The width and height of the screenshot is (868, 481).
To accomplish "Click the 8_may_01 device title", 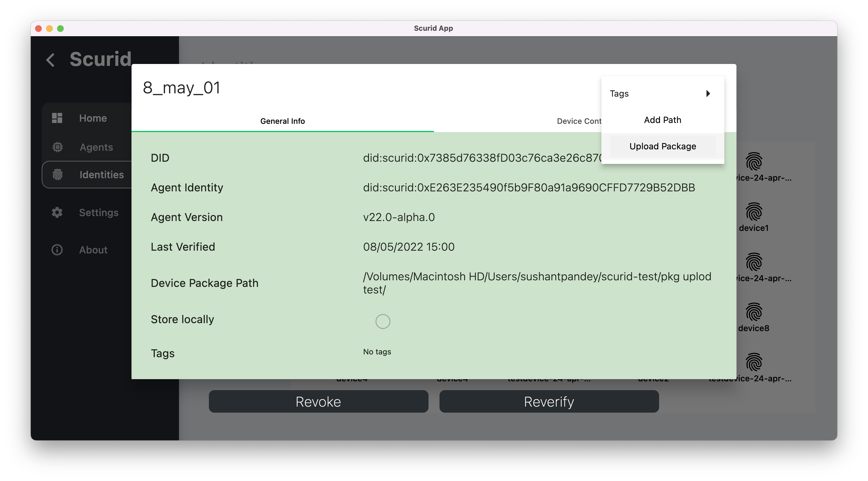I will pyautogui.click(x=181, y=88).
